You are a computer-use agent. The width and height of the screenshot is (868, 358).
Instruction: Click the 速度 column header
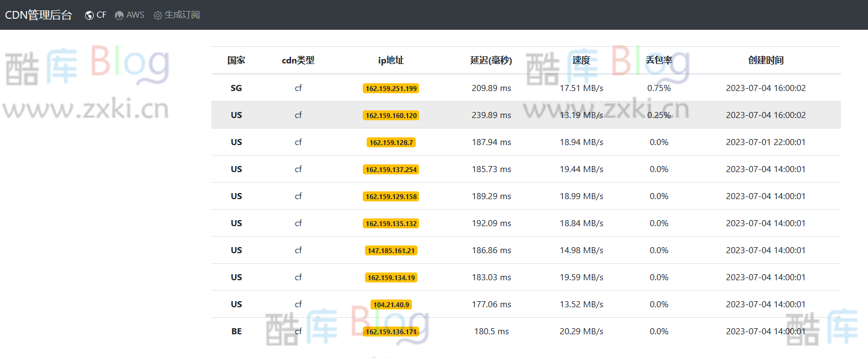click(581, 60)
